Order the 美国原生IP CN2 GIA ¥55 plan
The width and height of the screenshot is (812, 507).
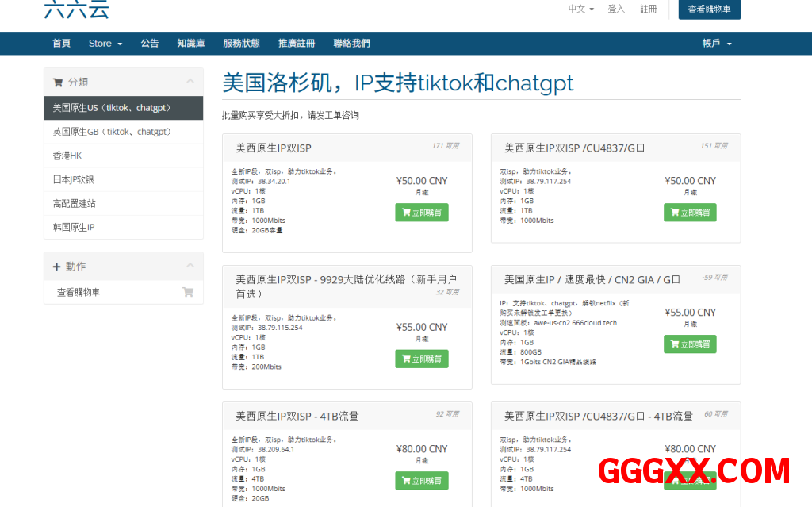[690, 344]
